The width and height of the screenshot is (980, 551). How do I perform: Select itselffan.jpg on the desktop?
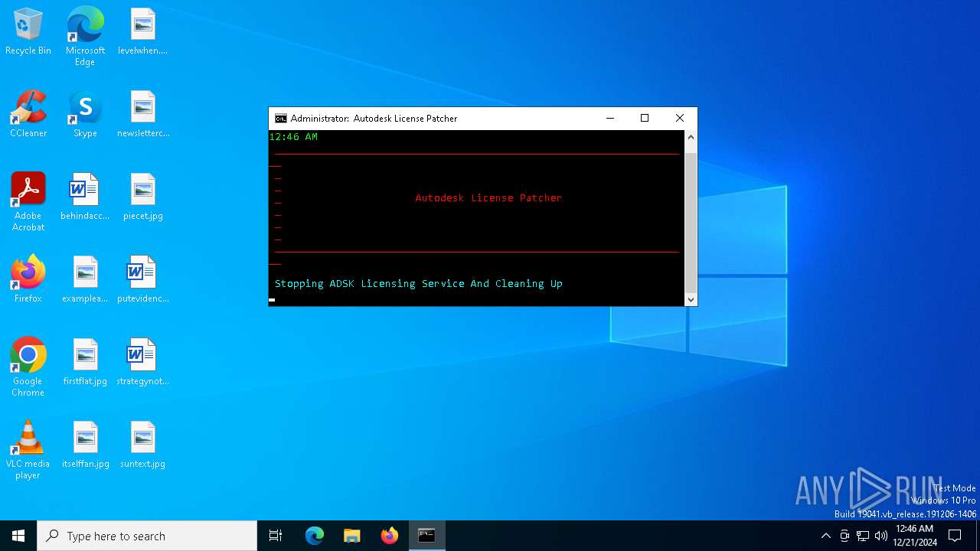(85, 445)
